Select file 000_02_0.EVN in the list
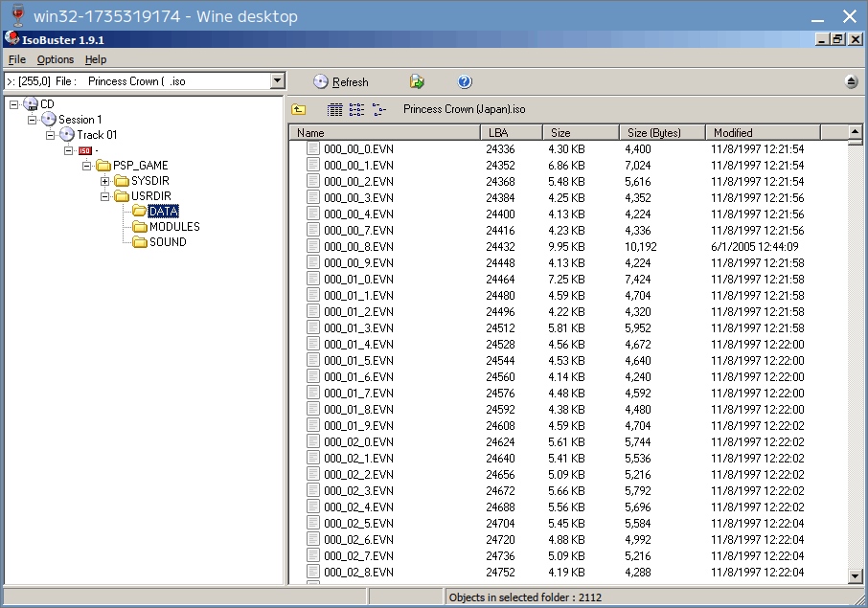This screenshot has height=608, width=868. (358, 442)
